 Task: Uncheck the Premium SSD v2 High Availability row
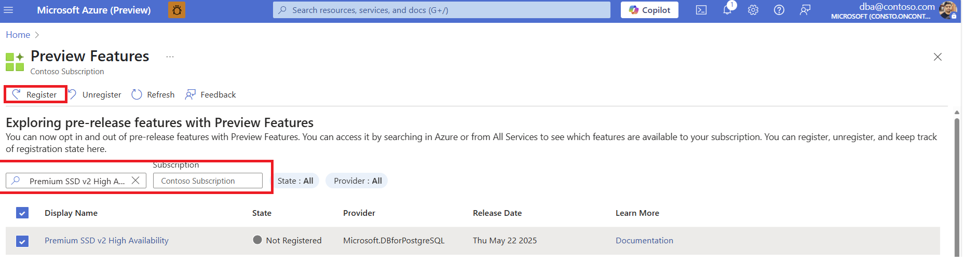[x=22, y=241]
